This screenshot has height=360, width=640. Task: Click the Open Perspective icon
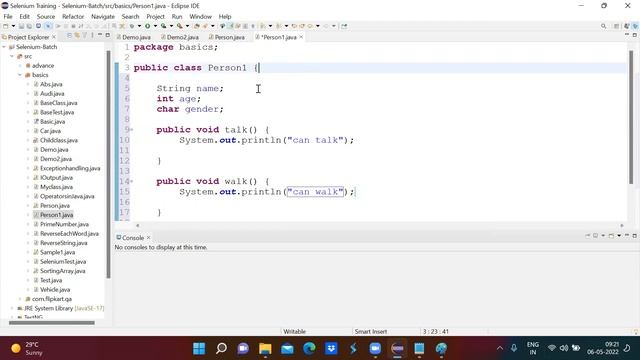tap(617, 26)
